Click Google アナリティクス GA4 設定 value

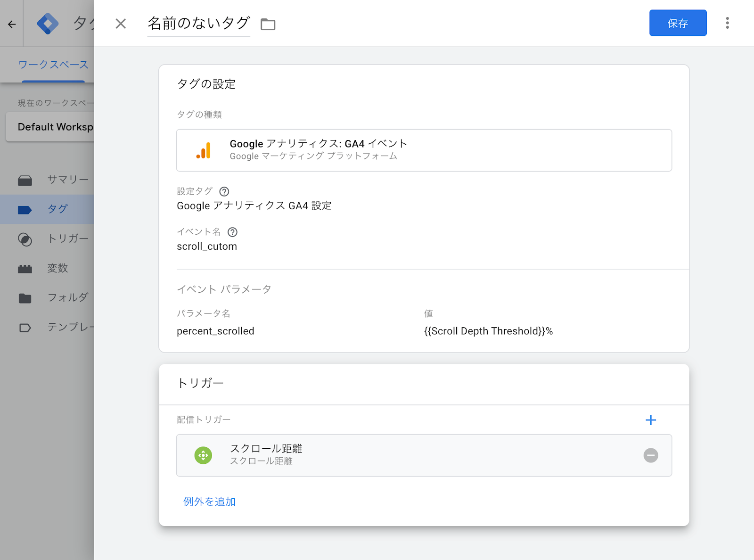pyautogui.click(x=254, y=206)
